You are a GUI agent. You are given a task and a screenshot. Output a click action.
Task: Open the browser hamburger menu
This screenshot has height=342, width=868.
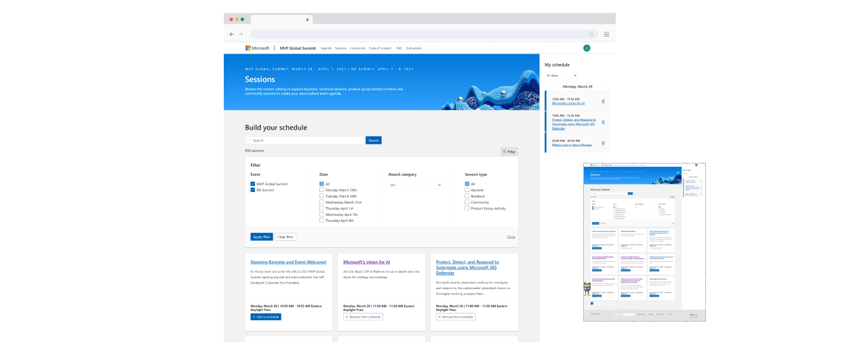tap(606, 34)
